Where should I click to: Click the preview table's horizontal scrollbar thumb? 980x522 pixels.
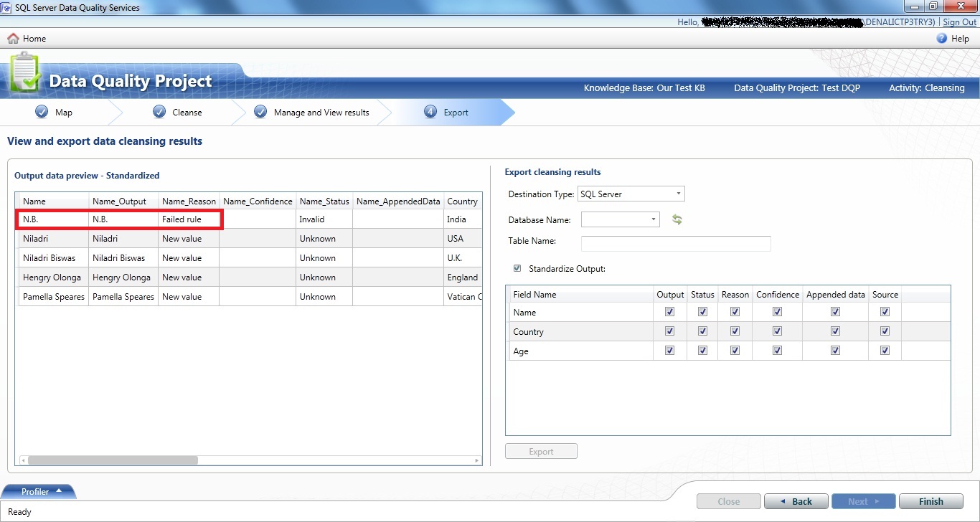coord(113,460)
